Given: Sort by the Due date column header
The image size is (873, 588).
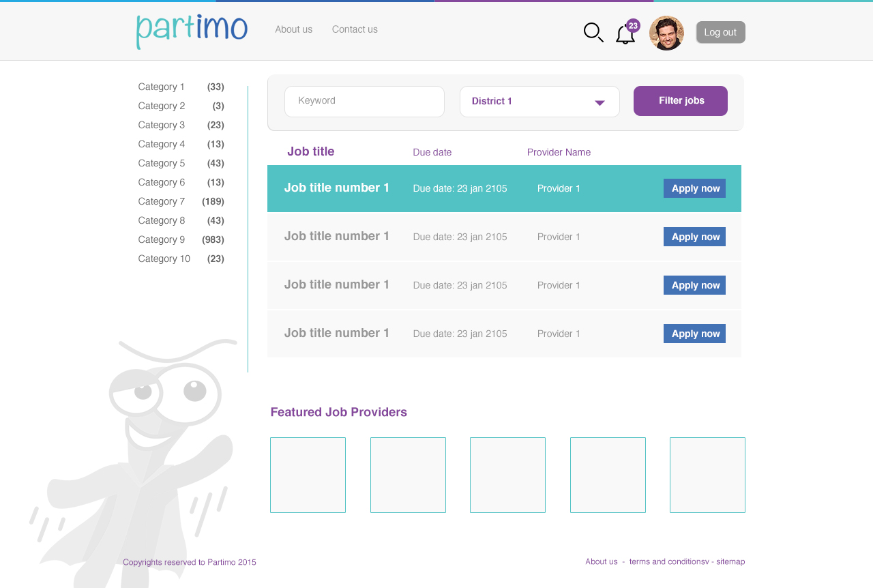Looking at the screenshot, I should (432, 152).
